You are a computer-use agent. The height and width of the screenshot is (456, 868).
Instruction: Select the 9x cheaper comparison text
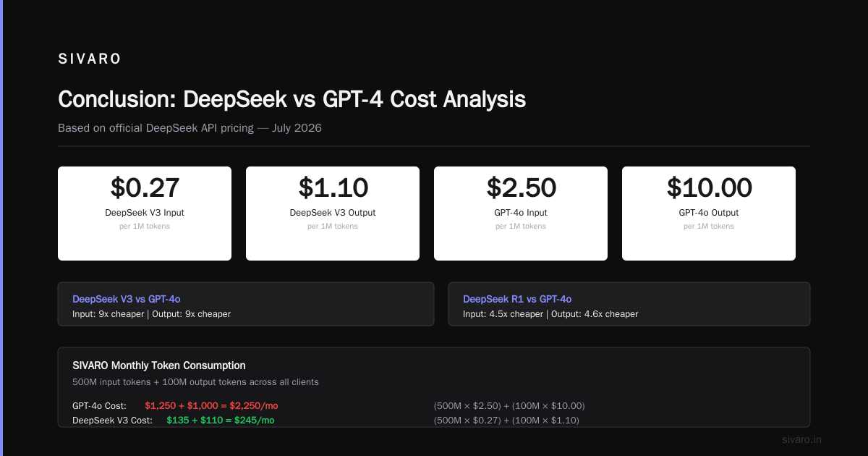[151, 314]
